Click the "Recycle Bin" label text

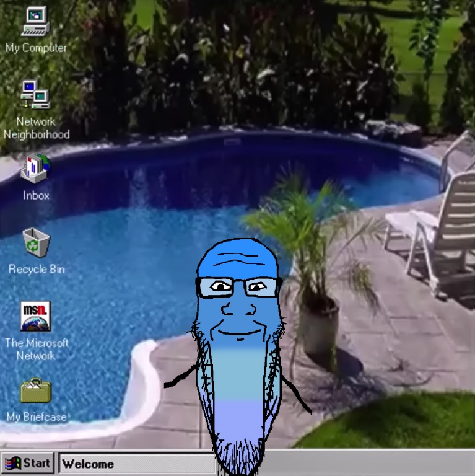tap(36, 270)
